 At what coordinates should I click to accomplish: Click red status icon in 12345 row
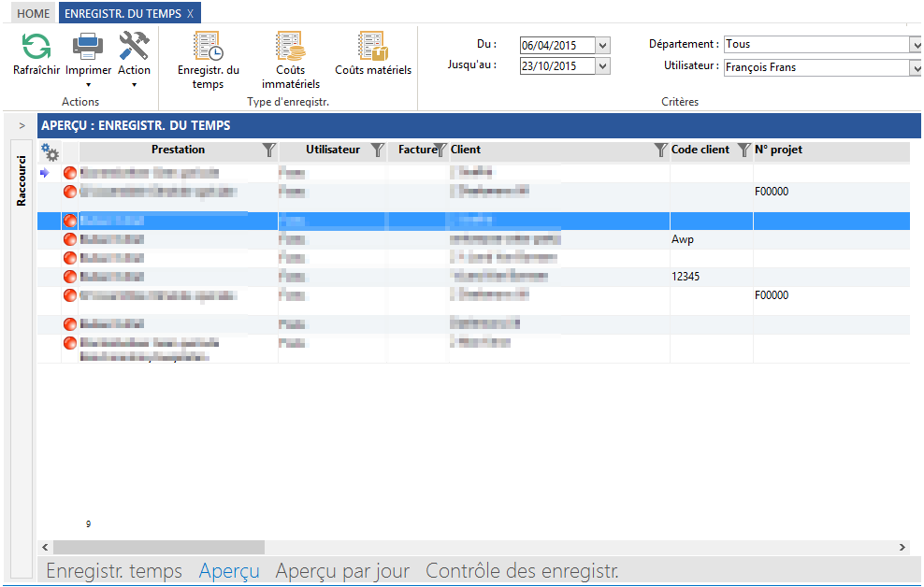click(70, 276)
